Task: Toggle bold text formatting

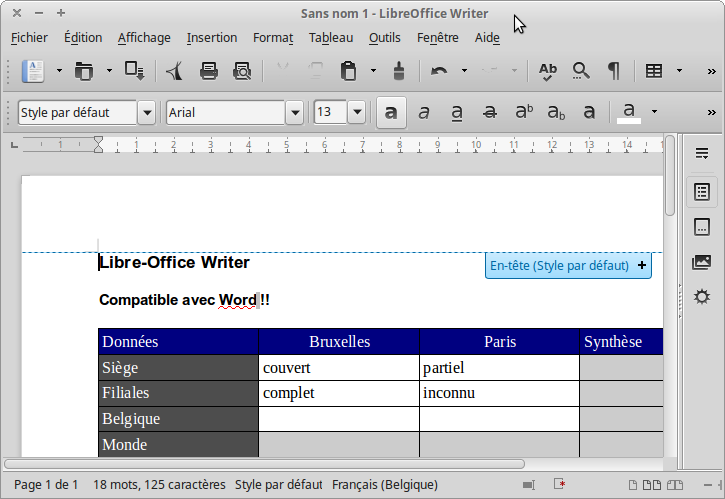Action: (x=392, y=112)
